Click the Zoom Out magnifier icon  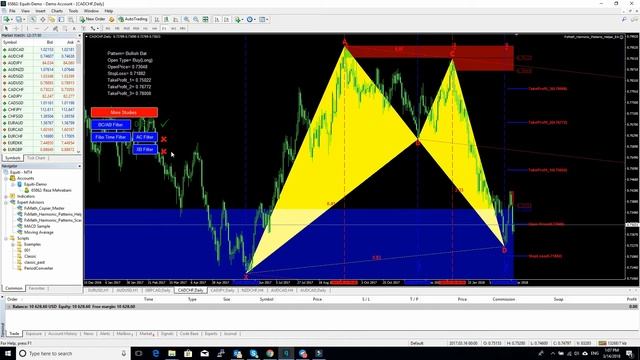pyautogui.click(x=196, y=19)
